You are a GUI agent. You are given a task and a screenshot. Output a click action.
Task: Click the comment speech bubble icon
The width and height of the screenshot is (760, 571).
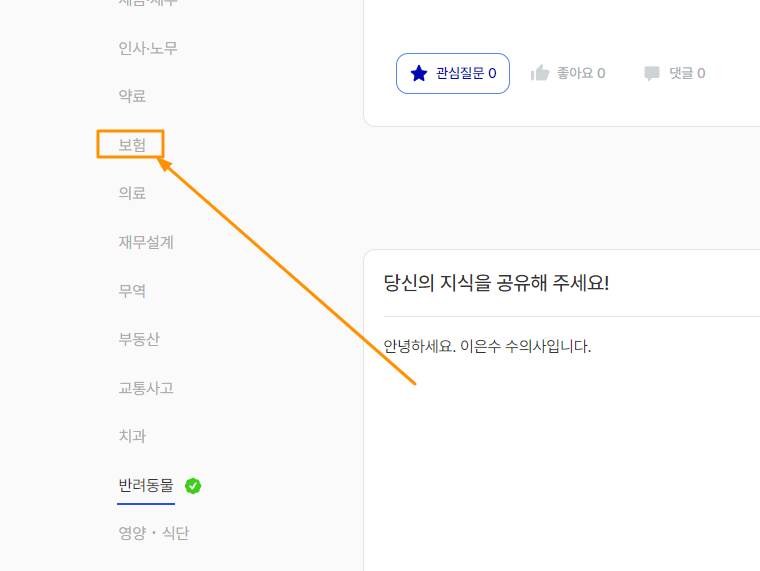pos(652,73)
